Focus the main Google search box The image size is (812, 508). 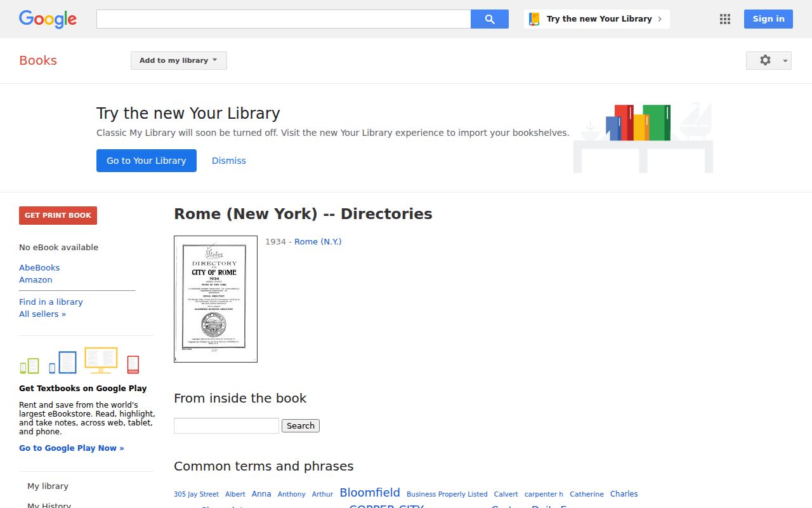(284, 19)
